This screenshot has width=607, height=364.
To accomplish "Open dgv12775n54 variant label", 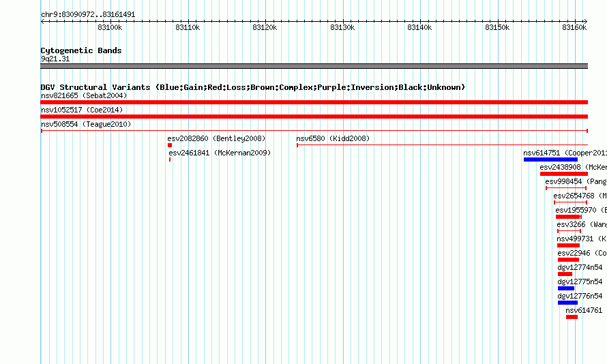I will coord(580,282).
